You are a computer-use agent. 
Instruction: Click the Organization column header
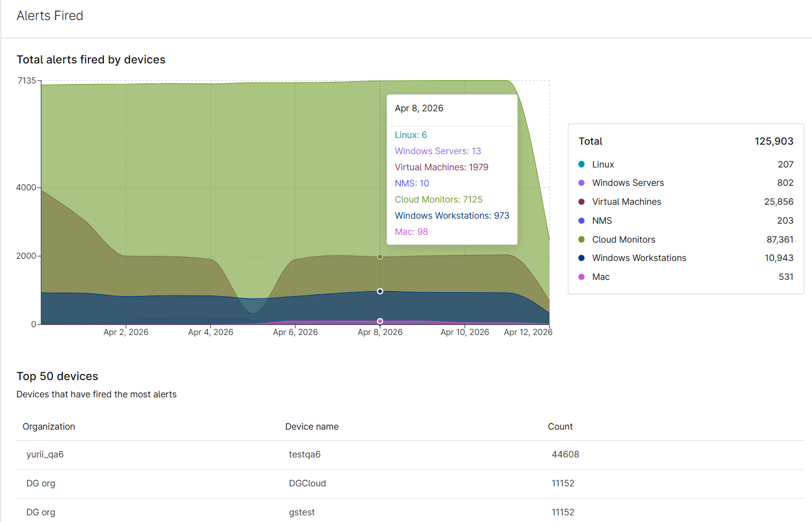point(49,426)
